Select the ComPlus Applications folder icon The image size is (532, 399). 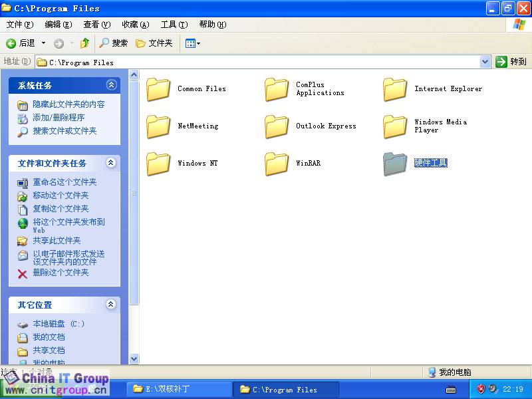(277, 89)
